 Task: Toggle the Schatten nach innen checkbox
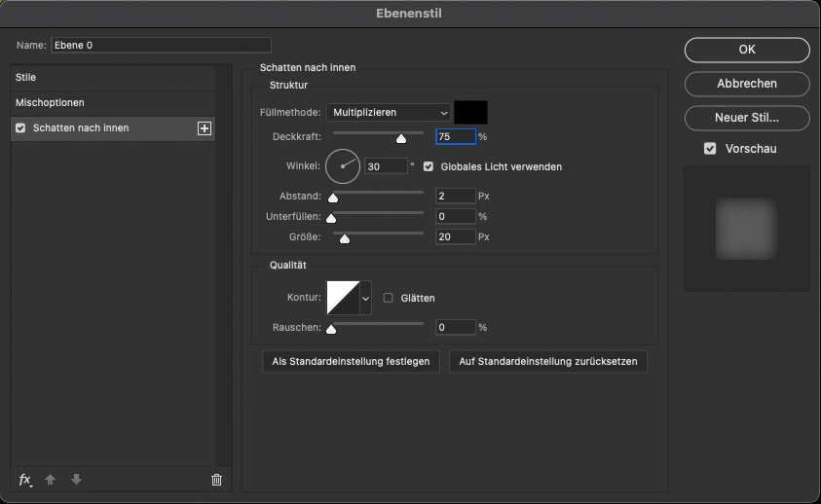(20, 128)
